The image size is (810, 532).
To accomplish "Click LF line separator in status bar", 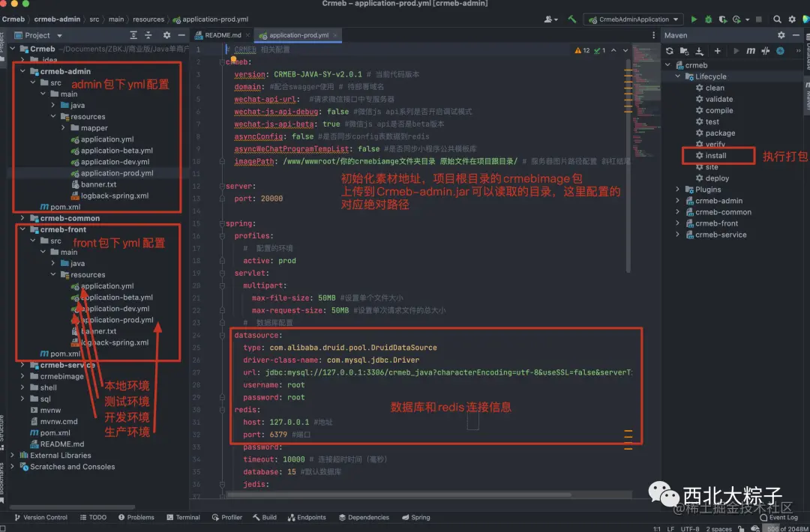I will point(670,529).
